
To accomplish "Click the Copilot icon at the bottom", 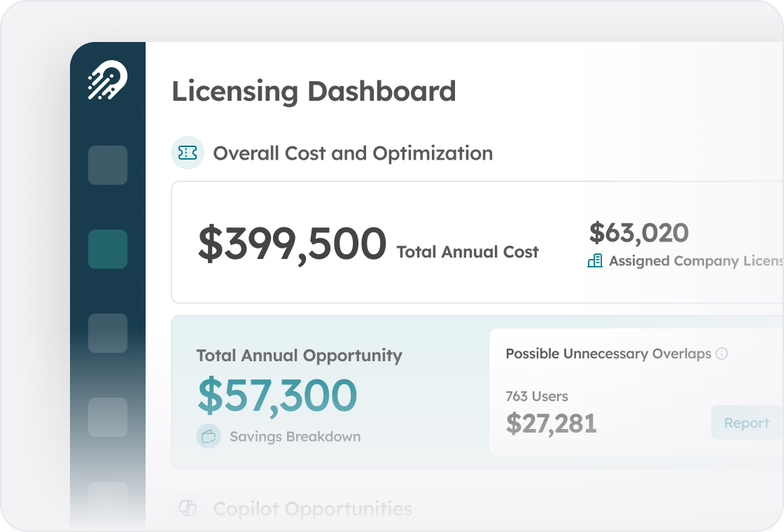I will point(189,508).
